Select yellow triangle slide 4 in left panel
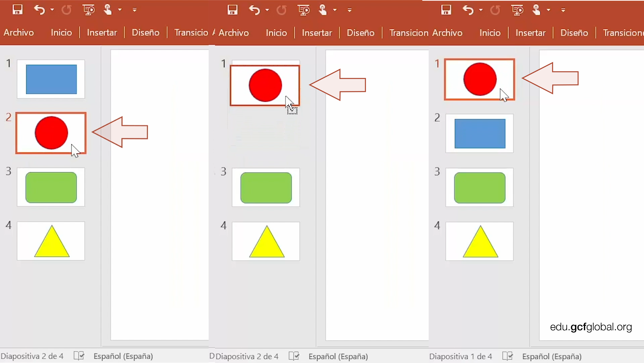The image size is (644, 363). [51, 241]
